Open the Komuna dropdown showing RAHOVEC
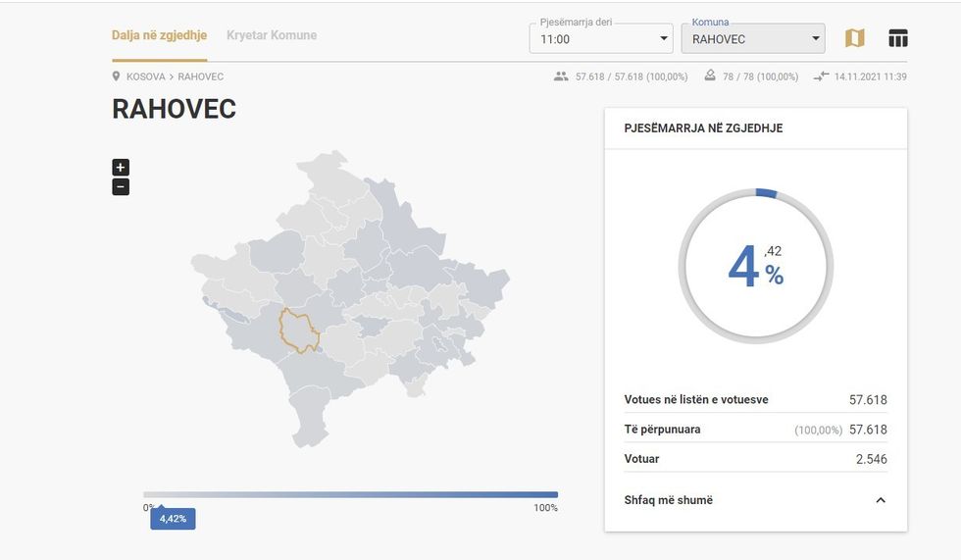This screenshot has width=961, height=560. point(752,39)
